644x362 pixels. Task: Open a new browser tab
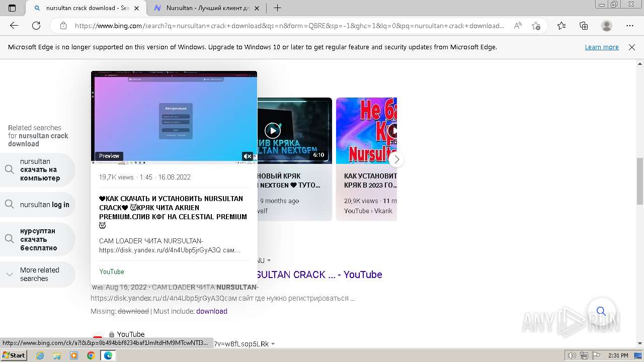tap(277, 8)
